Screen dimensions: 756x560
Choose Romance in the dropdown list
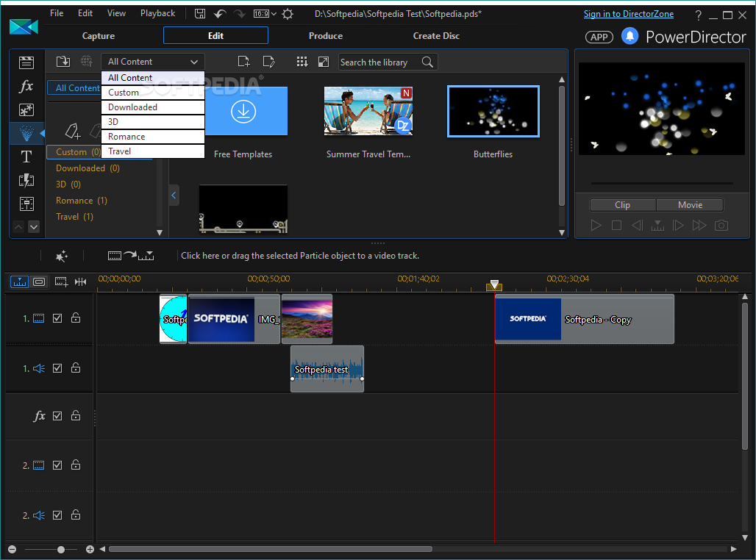click(x=153, y=137)
